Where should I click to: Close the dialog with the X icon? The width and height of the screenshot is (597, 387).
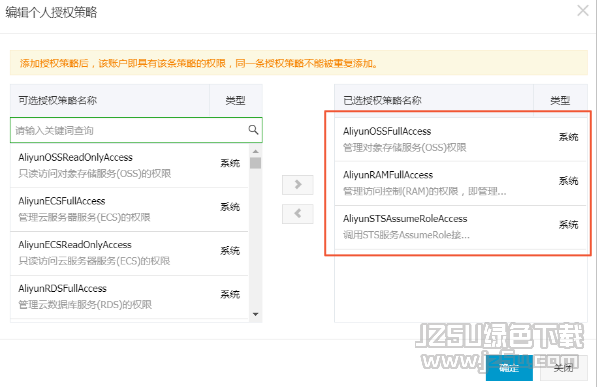click(583, 11)
